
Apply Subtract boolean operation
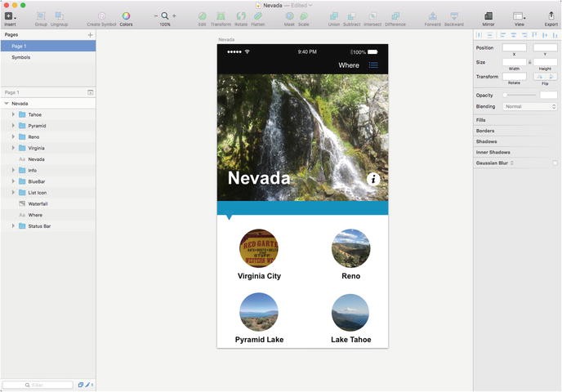tap(351, 16)
